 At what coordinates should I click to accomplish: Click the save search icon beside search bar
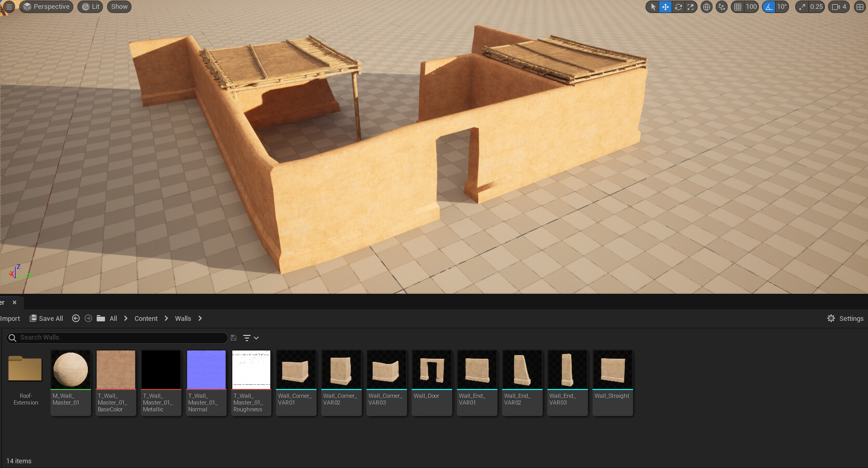(233, 337)
